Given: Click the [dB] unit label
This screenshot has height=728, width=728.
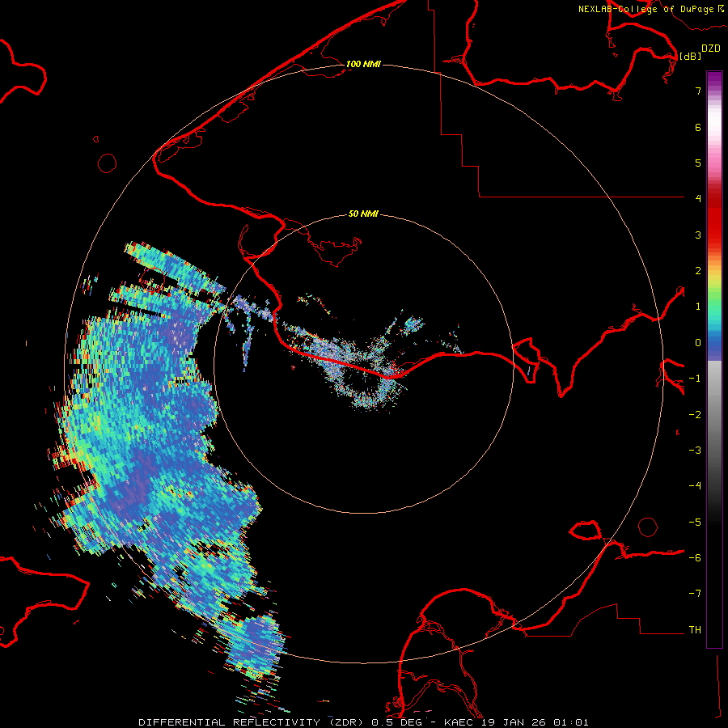Looking at the screenshot, I should pos(691,56).
